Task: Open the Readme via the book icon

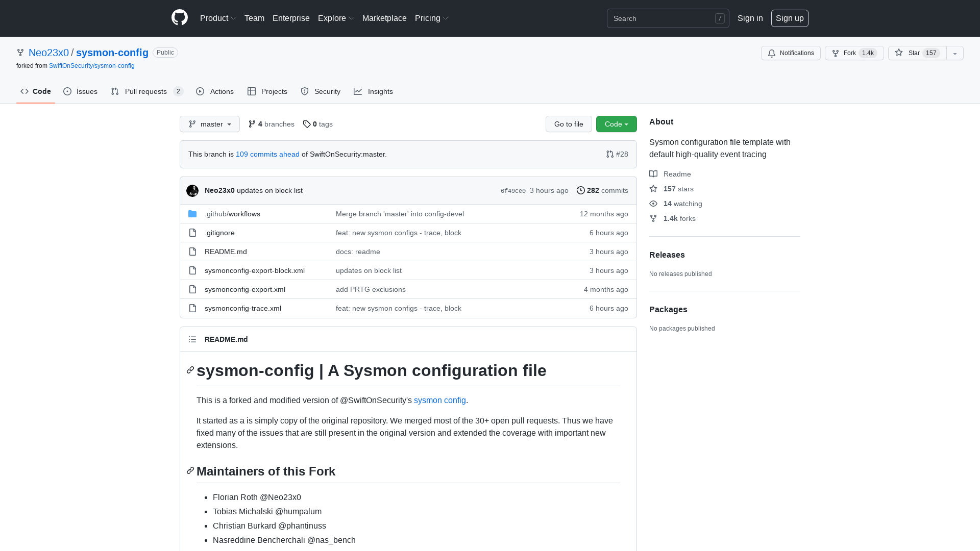Action: 653,174
